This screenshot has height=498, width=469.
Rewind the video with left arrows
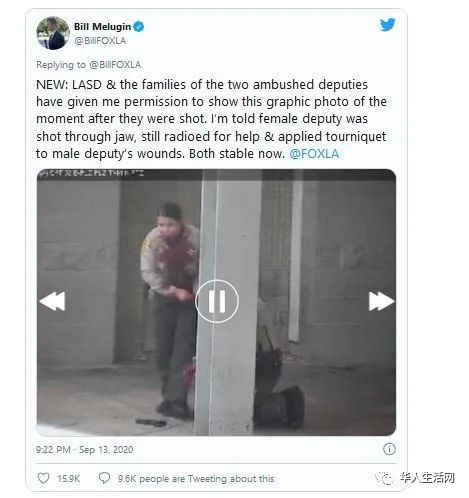(x=52, y=301)
